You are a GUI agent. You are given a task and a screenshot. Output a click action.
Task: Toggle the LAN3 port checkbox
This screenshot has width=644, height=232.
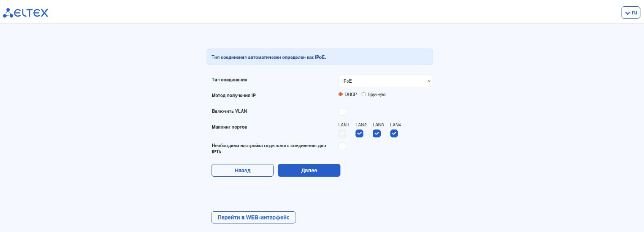tap(377, 133)
